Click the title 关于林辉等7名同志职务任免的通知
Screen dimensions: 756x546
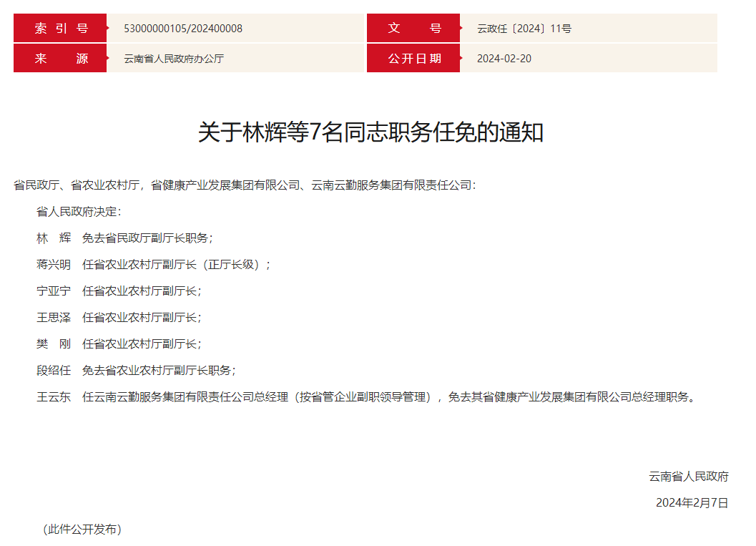370,132
